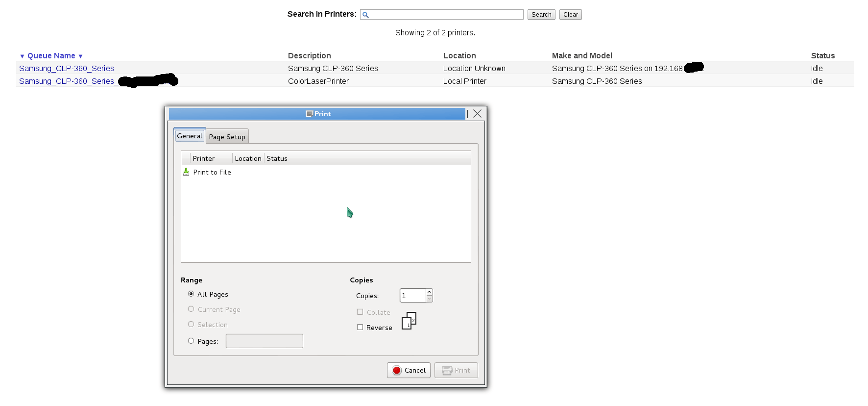Sort by Queue Name column link
The height and width of the screenshot is (406, 868).
(51, 56)
